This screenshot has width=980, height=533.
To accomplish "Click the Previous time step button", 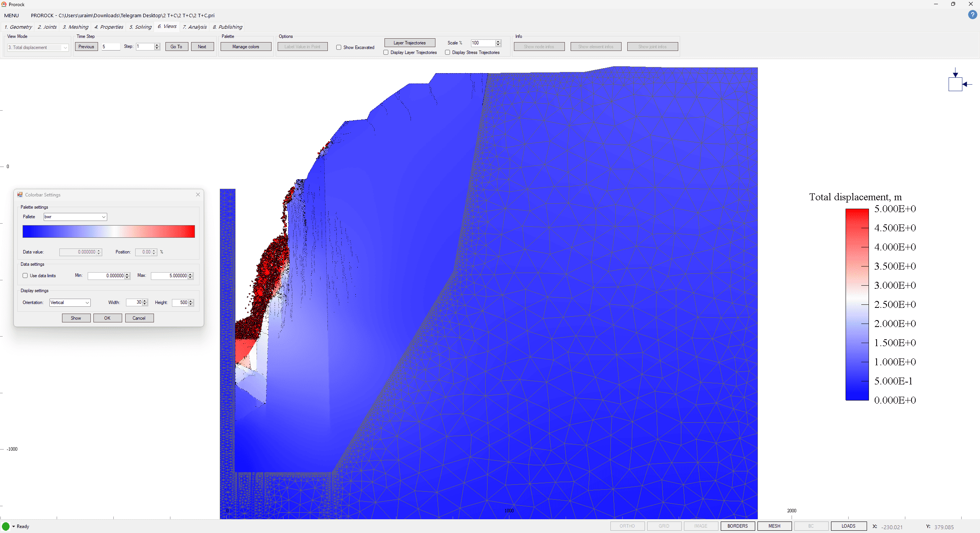I will pyautogui.click(x=86, y=47).
